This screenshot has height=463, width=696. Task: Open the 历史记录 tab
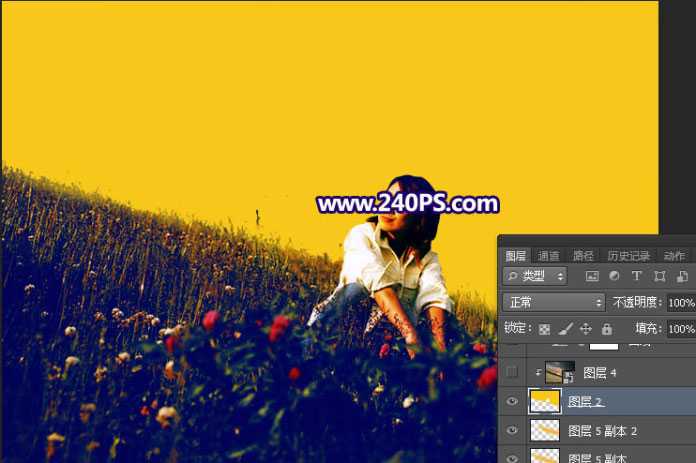628,256
